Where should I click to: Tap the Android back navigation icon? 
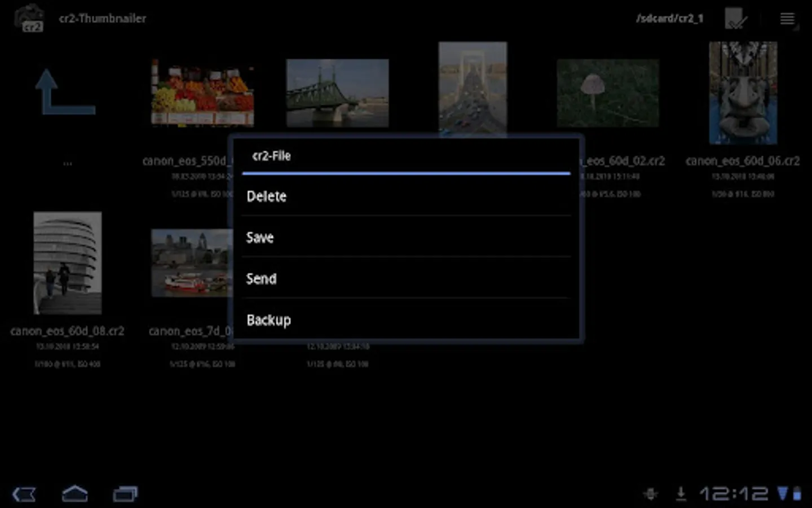(24, 494)
